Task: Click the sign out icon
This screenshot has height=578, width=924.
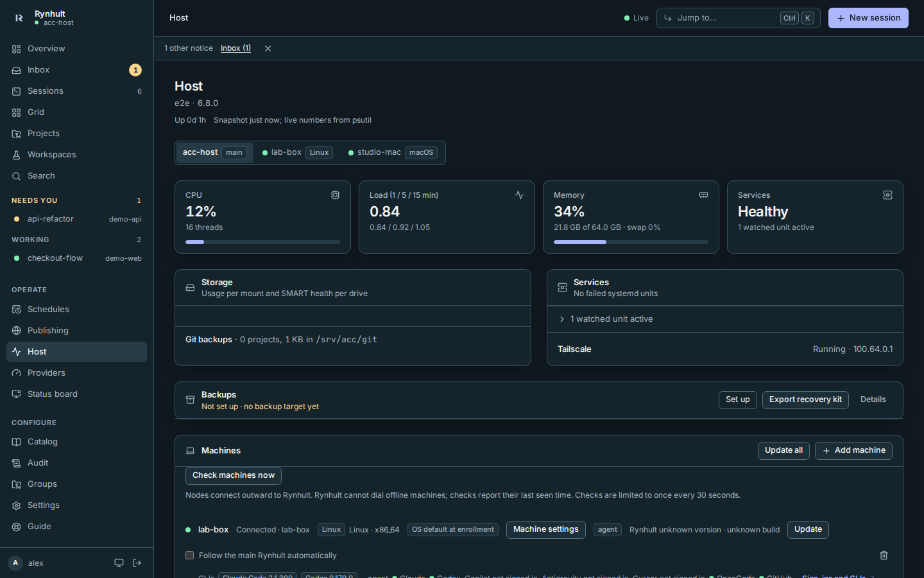Action: coord(137,563)
